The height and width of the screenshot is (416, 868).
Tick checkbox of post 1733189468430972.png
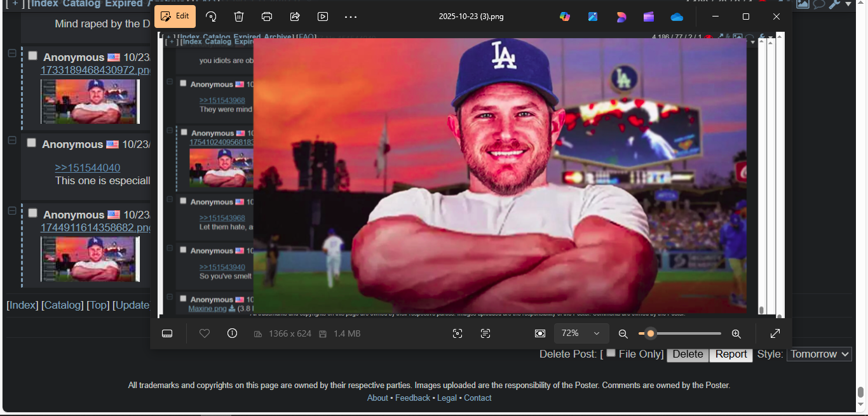click(33, 56)
